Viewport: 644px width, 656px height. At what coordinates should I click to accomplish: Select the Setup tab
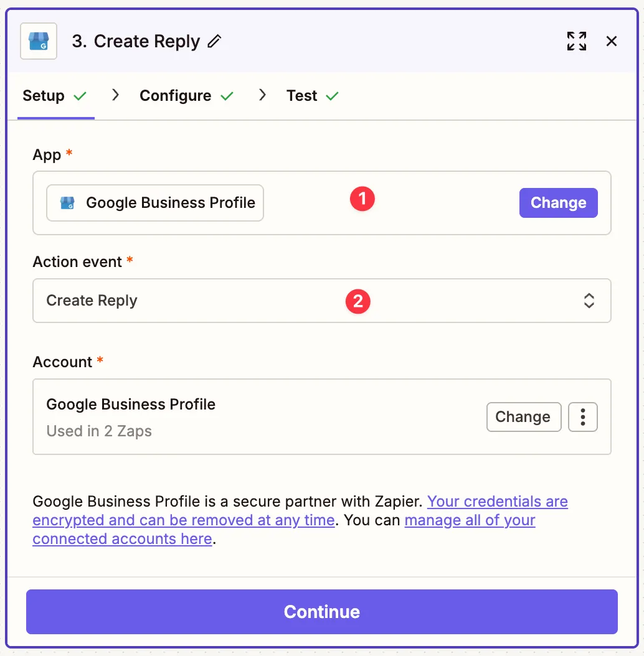[44, 96]
